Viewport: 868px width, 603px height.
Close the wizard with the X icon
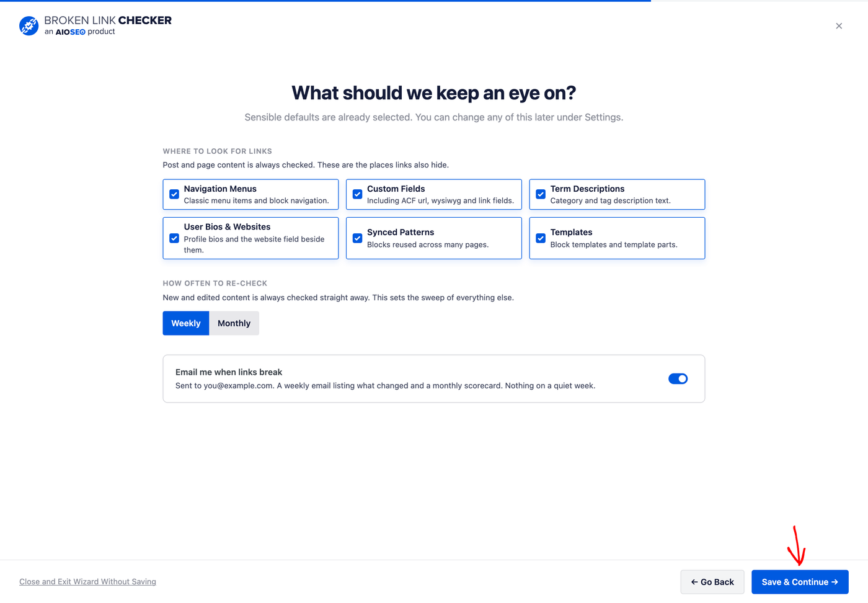(839, 26)
